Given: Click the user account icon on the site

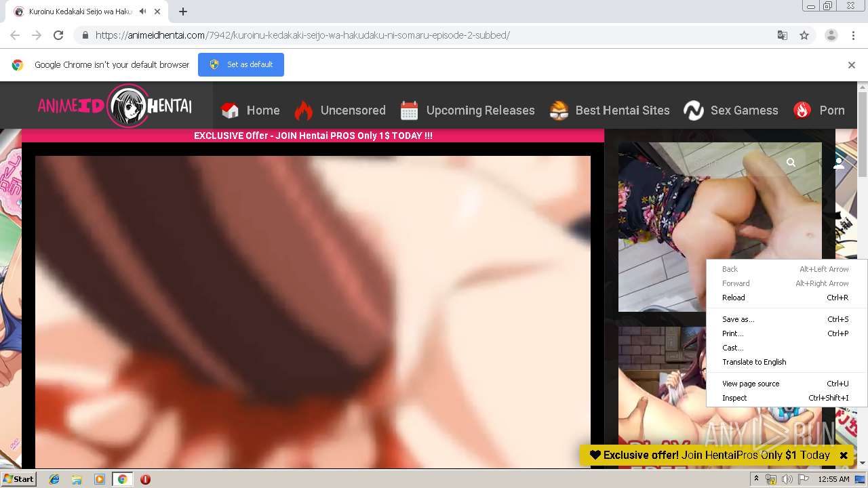Looking at the screenshot, I should (x=839, y=163).
